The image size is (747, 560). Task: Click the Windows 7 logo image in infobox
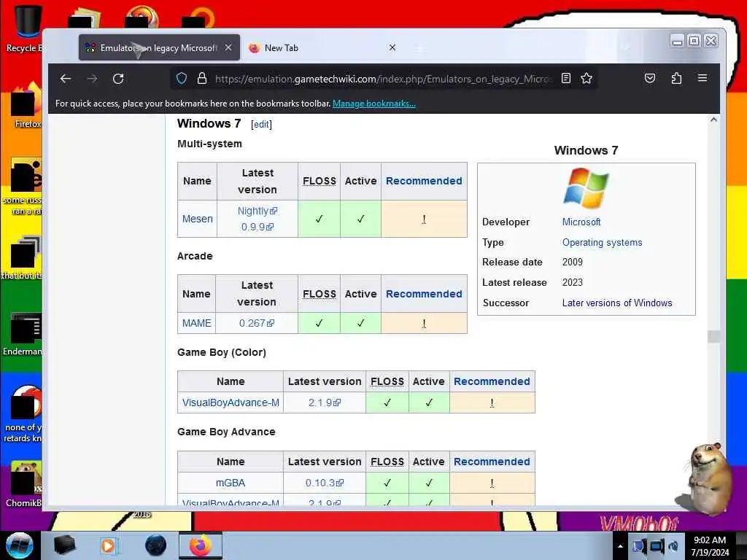tap(586, 188)
